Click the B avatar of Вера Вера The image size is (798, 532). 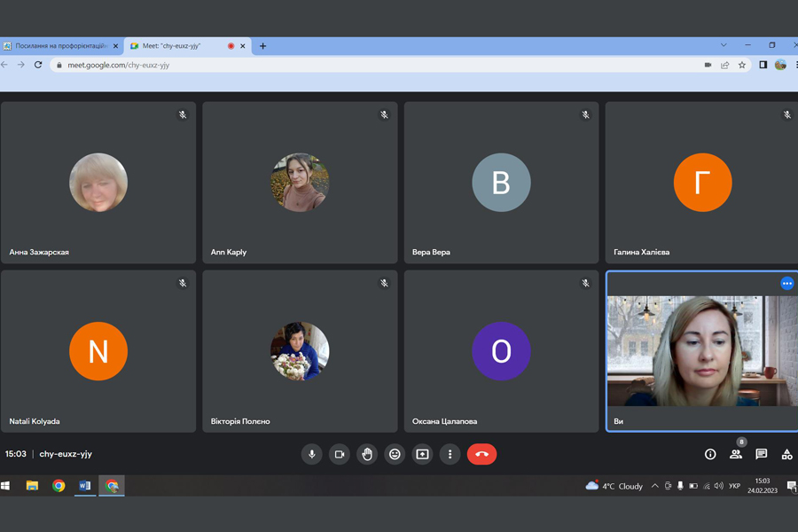501,183
